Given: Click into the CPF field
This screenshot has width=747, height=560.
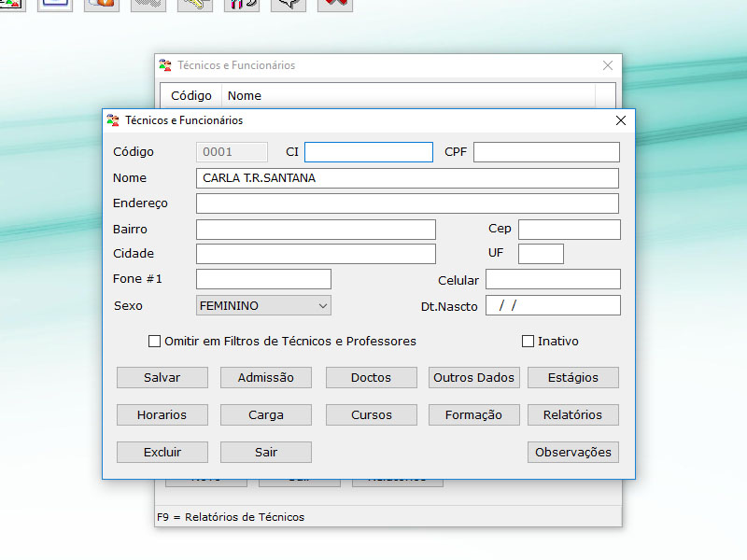Looking at the screenshot, I should pos(546,152).
